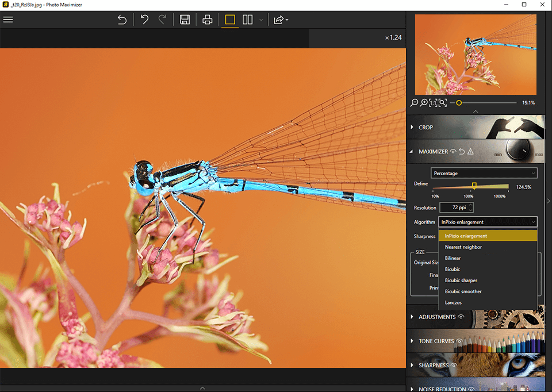Click the Define percentage slider handle
The image size is (552, 392).
pyautogui.click(x=474, y=186)
